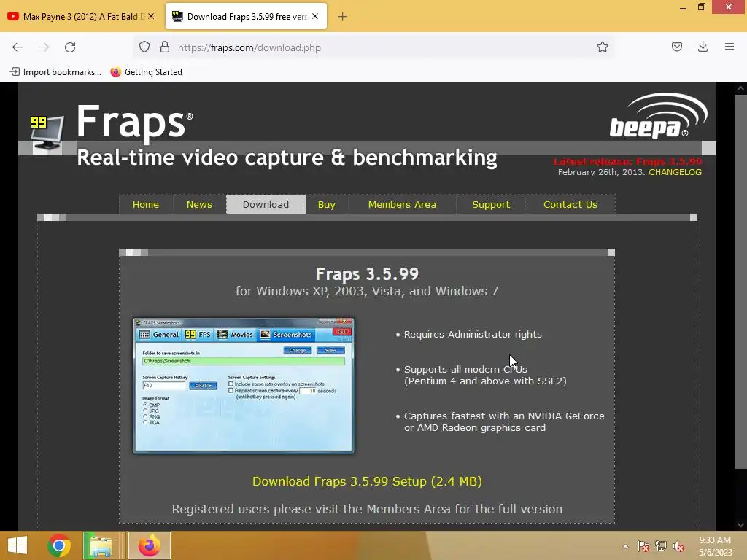The image size is (747, 560).
Task: Open the Support menu item
Action: coord(491,204)
